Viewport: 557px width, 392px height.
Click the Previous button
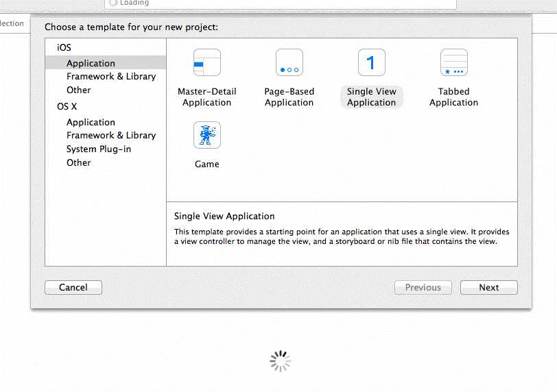(423, 287)
